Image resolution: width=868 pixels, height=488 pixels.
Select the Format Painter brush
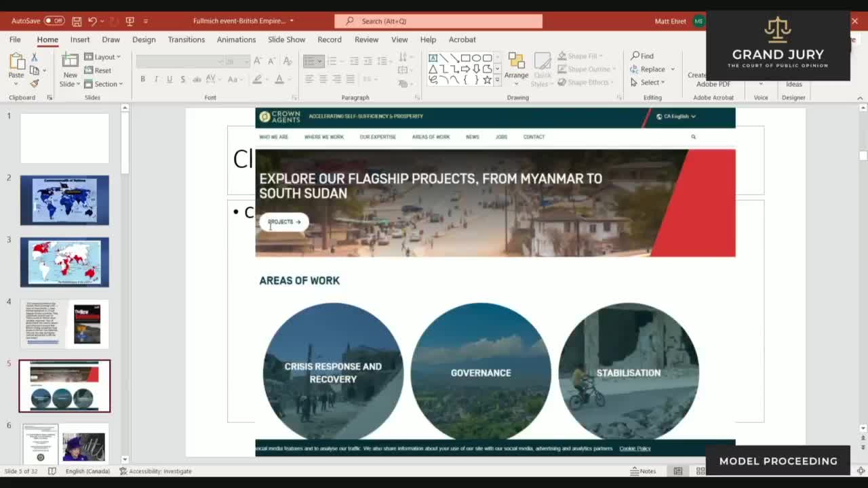34,83
